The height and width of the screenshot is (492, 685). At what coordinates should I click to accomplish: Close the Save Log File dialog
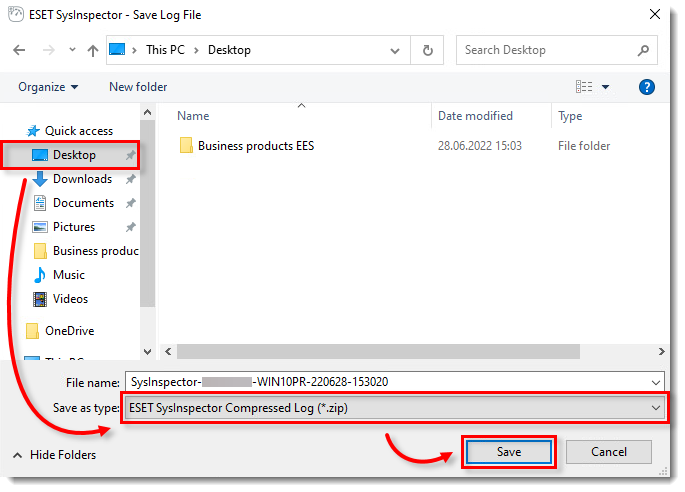654,14
